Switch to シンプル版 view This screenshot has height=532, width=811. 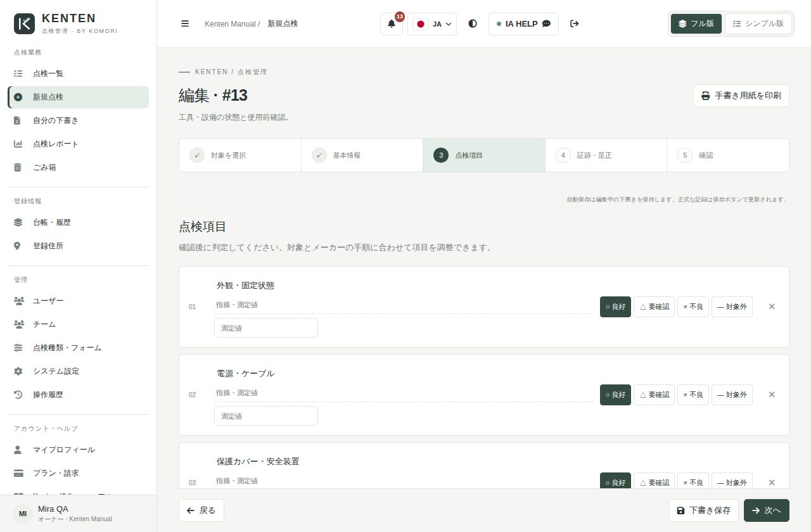point(758,23)
